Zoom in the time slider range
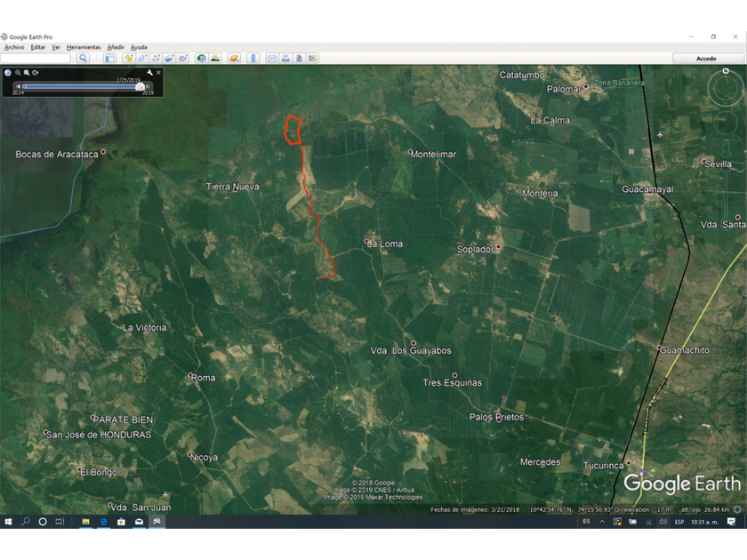The width and height of the screenshot is (747, 560). tap(27, 73)
